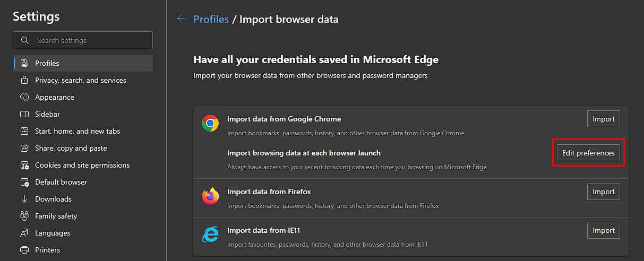
Task: Click the Google Chrome logo icon
Action: point(210,124)
